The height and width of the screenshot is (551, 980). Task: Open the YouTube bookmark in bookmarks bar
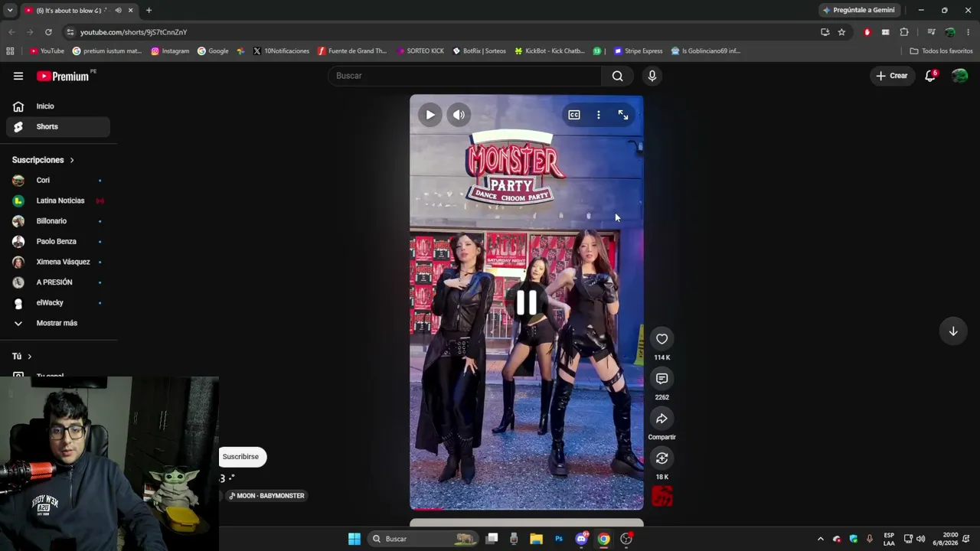coord(47,51)
